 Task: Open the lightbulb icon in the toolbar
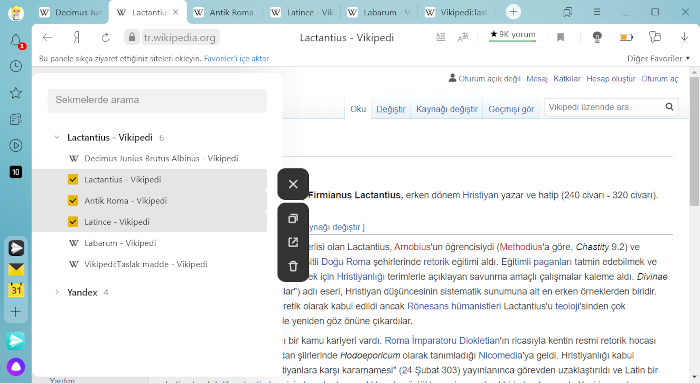click(597, 38)
